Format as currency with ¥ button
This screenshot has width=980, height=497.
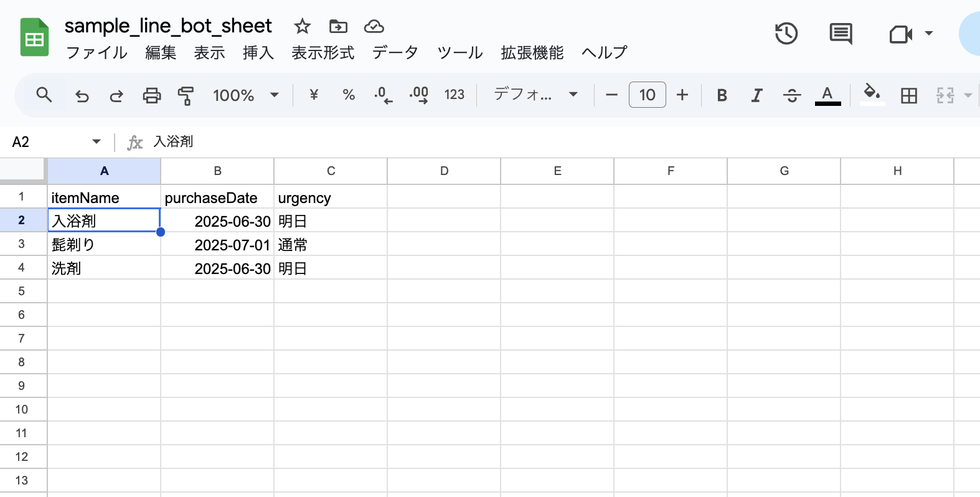(314, 95)
